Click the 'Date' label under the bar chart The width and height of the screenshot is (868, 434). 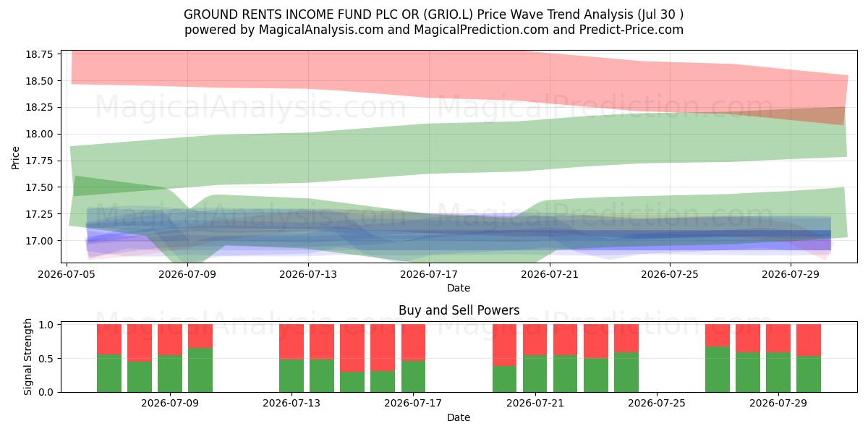[459, 417]
